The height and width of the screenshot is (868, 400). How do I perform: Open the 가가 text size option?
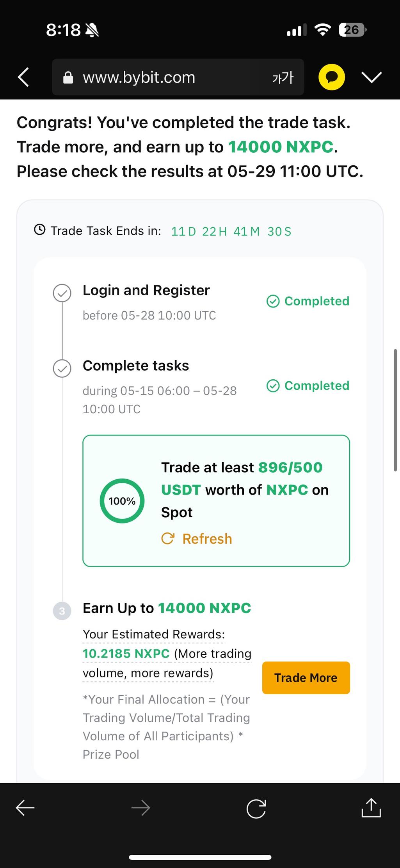pyautogui.click(x=283, y=77)
